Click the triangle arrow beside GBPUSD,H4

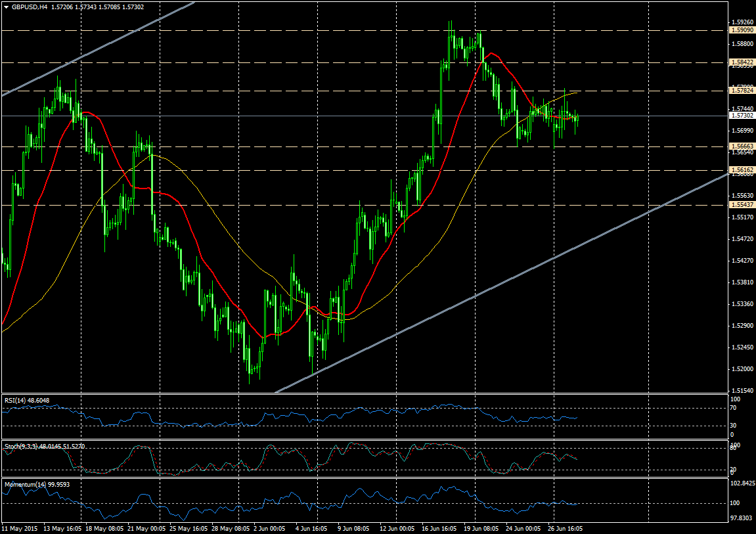coord(5,7)
